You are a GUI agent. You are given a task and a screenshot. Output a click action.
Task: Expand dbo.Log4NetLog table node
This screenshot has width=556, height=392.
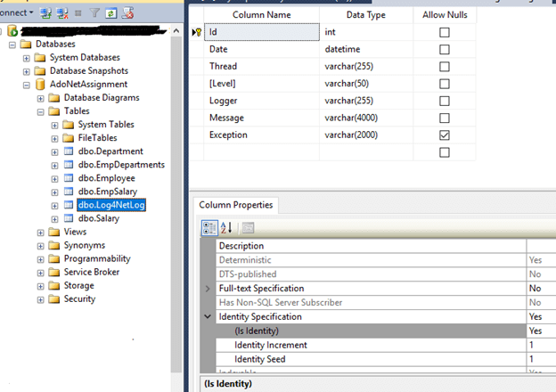point(54,206)
